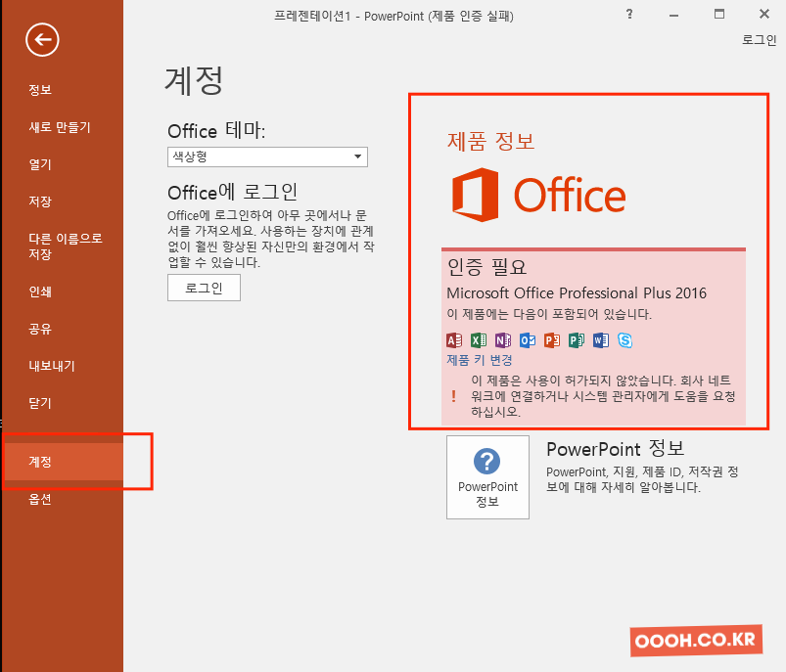Image resolution: width=786 pixels, height=672 pixels.
Task: Open the 인쇄 page
Action: [x=40, y=291]
